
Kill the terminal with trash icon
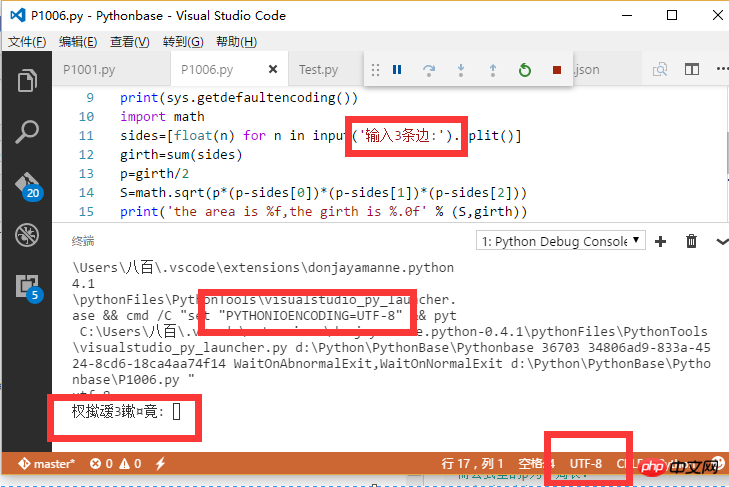tap(691, 241)
